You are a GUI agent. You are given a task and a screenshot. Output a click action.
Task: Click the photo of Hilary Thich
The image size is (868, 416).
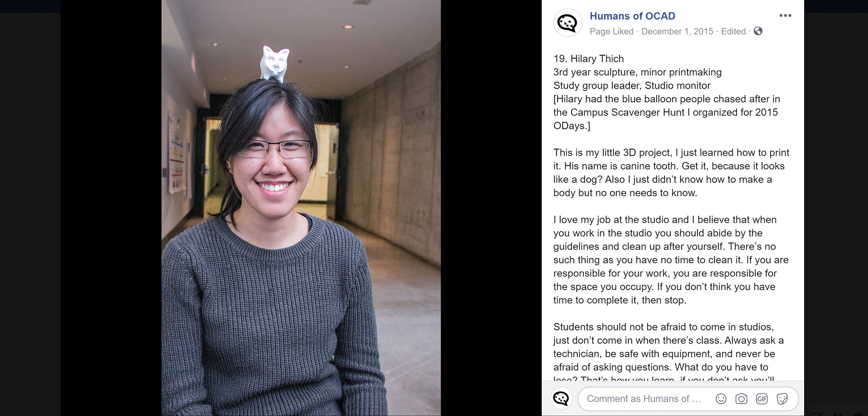(x=301, y=208)
